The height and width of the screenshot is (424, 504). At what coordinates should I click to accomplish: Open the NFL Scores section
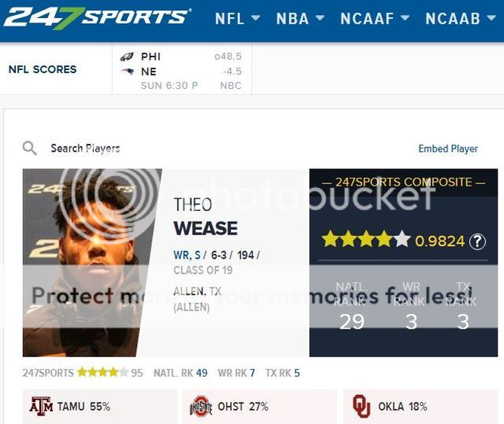pyautogui.click(x=43, y=69)
